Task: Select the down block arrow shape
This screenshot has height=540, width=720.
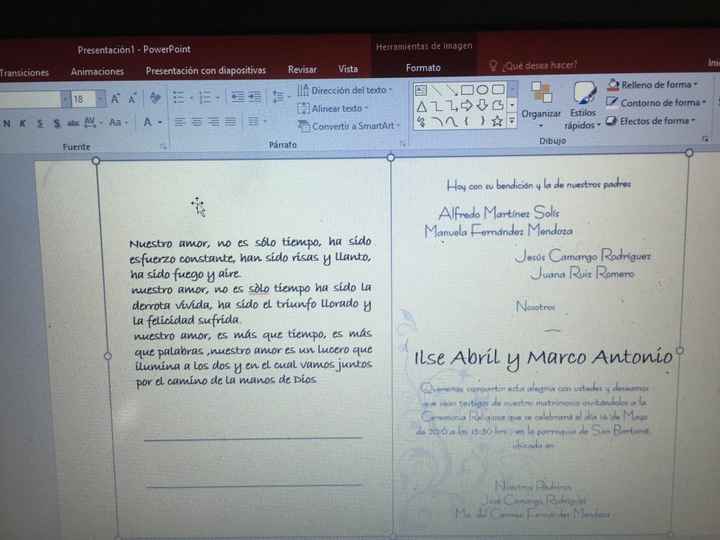Action: [x=482, y=105]
